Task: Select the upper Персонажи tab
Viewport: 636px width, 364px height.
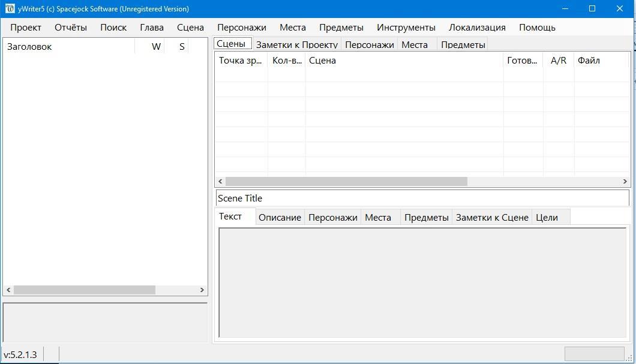Action: (369, 44)
